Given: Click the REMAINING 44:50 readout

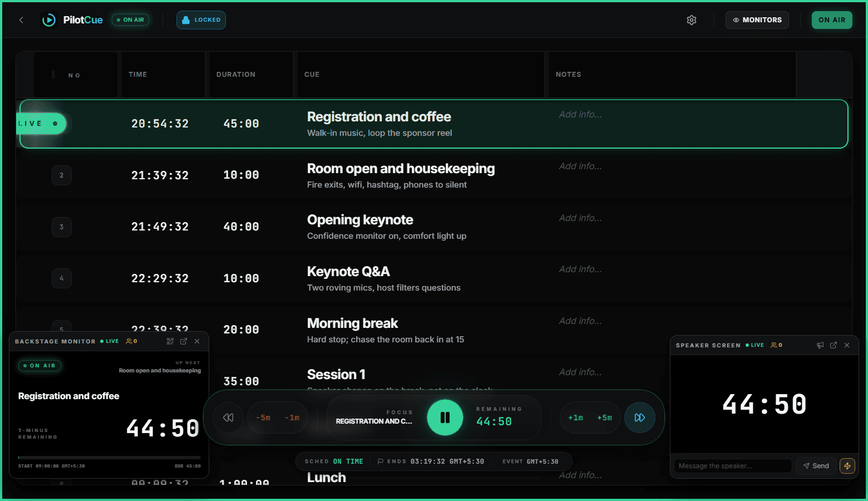Looking at the screenshot, I should click(x=499, y=417).
